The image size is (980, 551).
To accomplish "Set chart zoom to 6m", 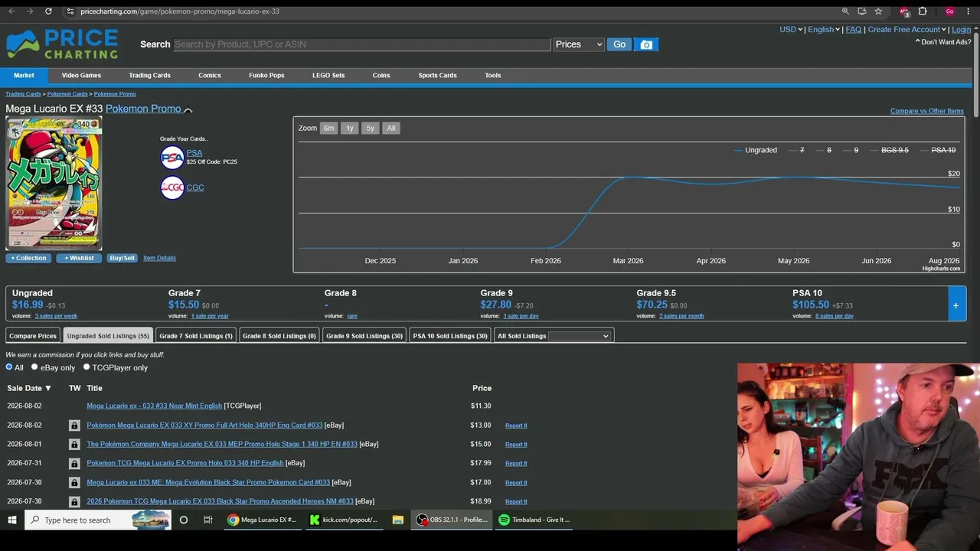I will [328, 129].
